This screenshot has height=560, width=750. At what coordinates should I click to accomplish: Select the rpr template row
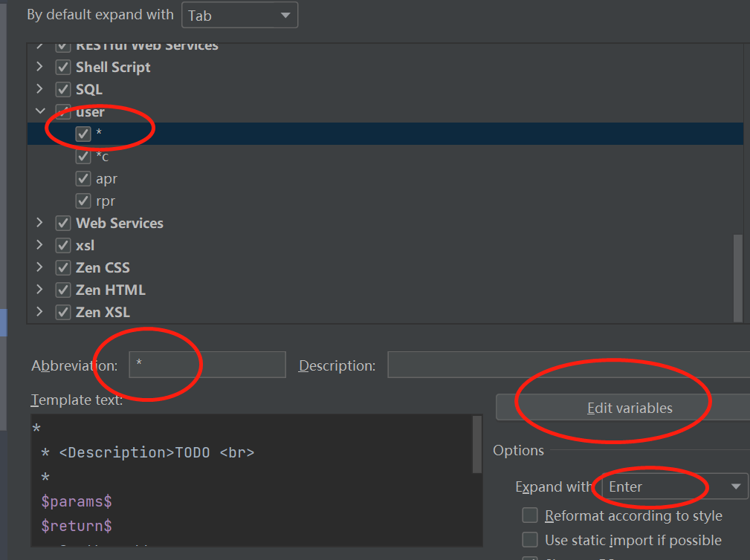pos(385,201)
